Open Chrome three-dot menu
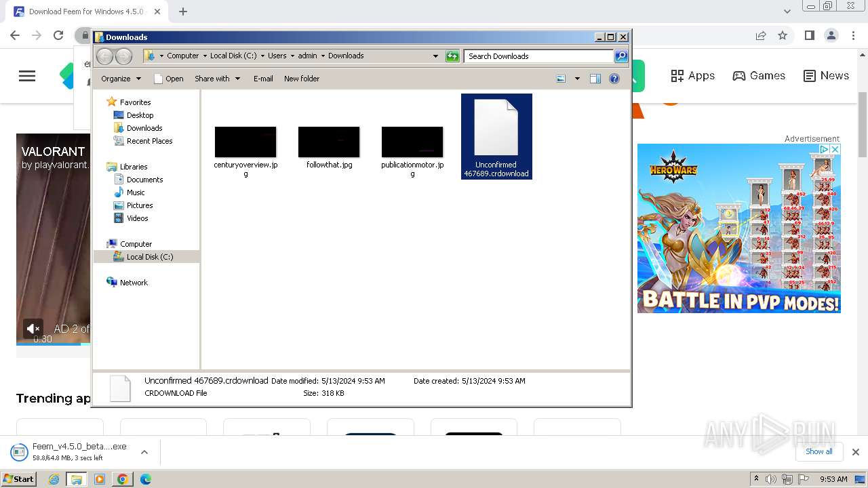This screenshot has width=868, height=488. [x=853, y=35]
